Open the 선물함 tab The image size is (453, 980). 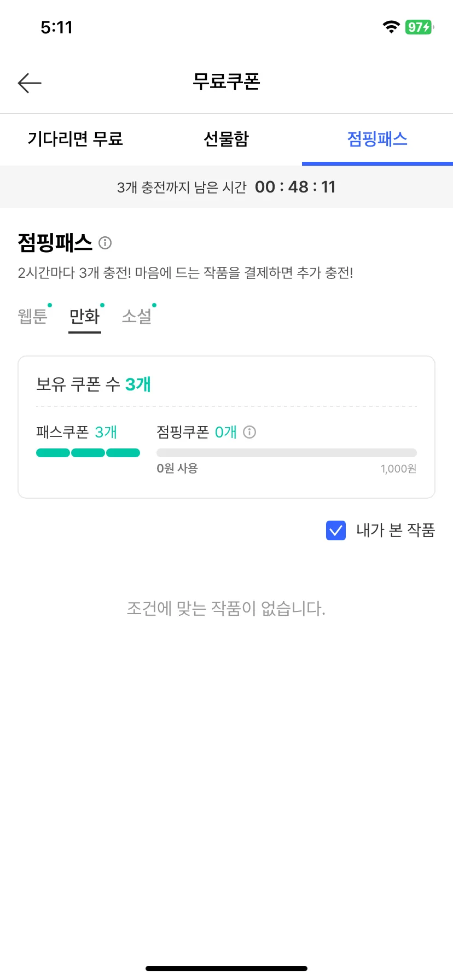pyautogui.click(x=226, y=139)
